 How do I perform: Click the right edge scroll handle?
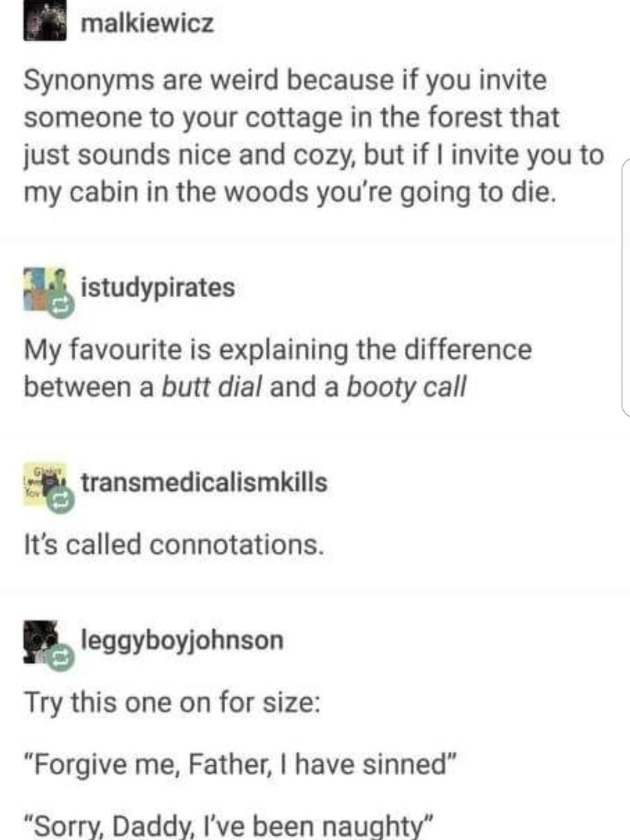625,287
